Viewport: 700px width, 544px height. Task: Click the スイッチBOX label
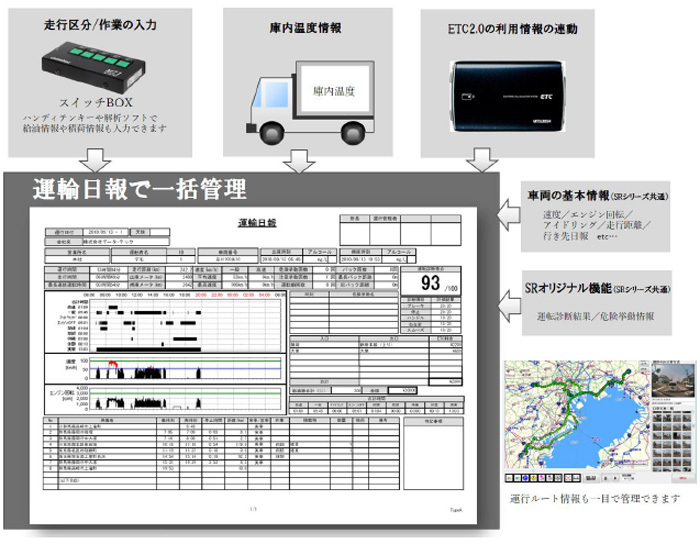tap(96, 103)
